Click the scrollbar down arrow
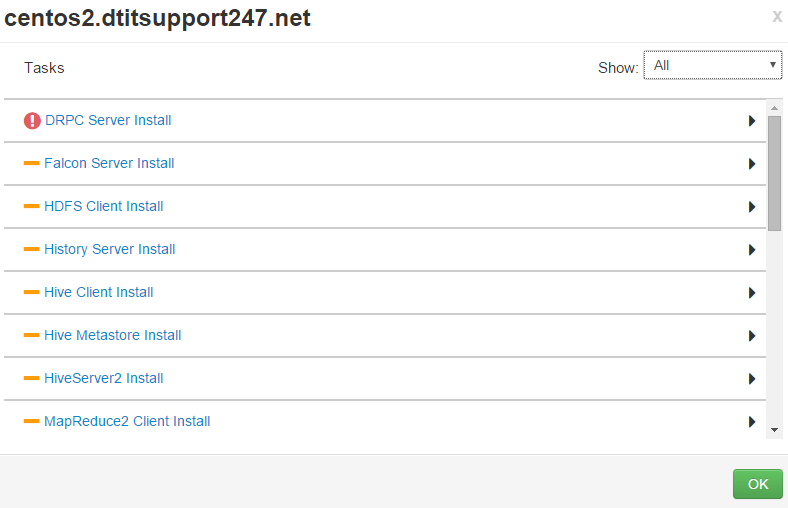Image resolution: width=788 pixels, height=508 pixels. point(774,429)
